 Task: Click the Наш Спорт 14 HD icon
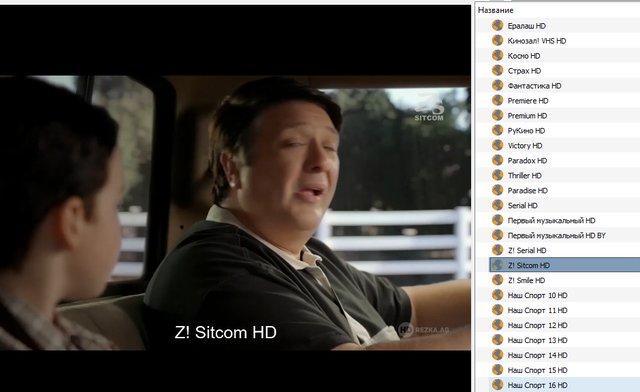coord(497,355)
